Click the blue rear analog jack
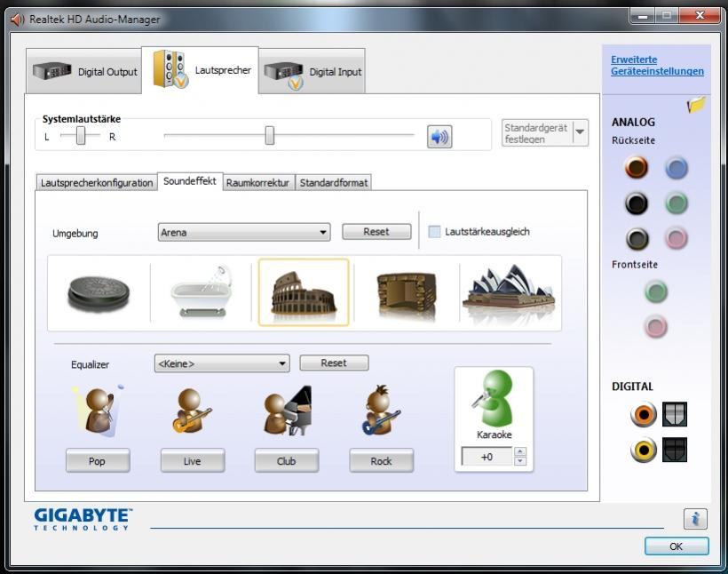This screenshot has height=574, width=728. click(676, 168)
